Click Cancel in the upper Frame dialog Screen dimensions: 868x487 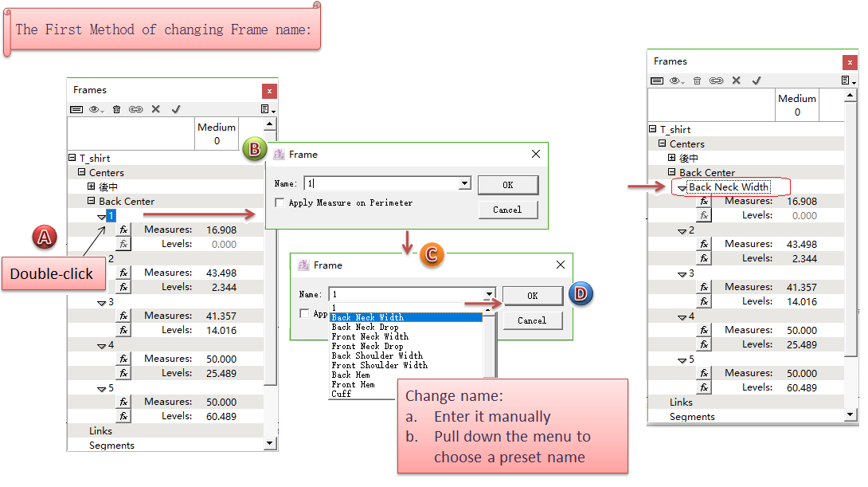pos(507,210)
